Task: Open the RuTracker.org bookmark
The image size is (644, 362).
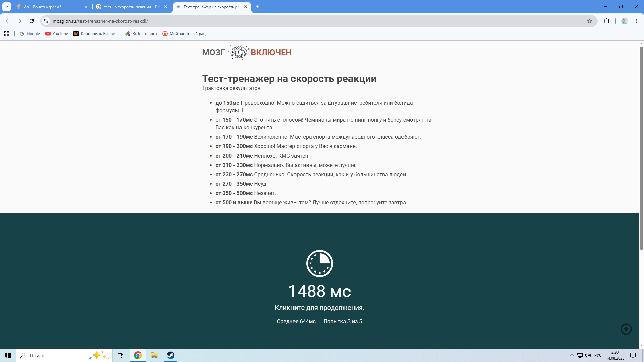Action: [x=141, y=34]
